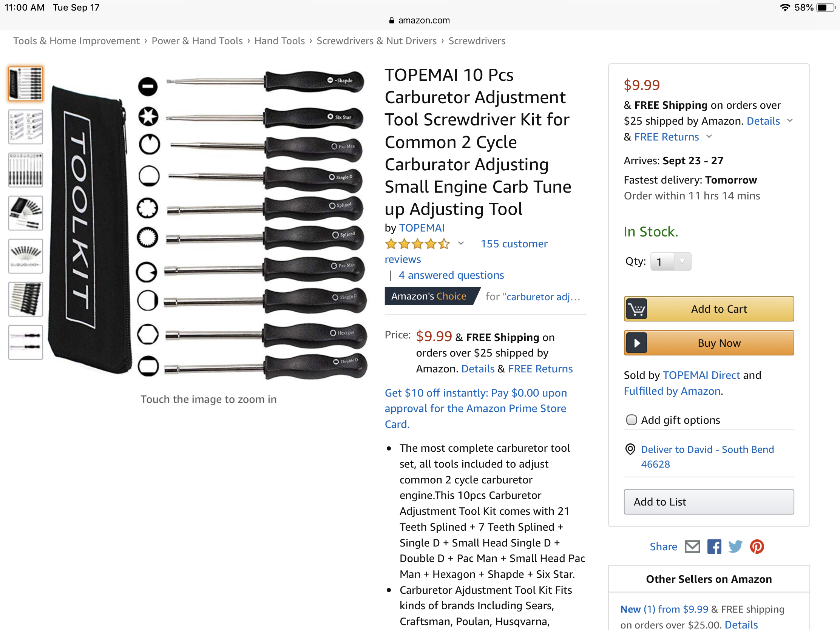Click the star rating icons
Screen dimensions: 840x630
click(417, 244)
